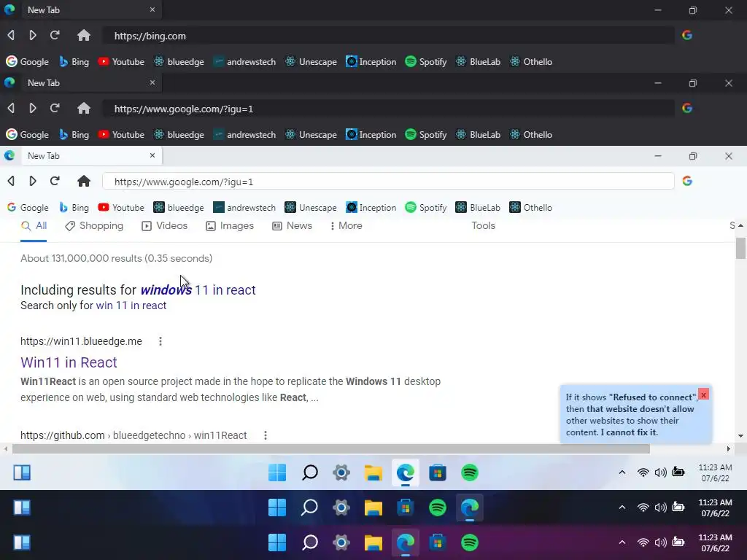Open the andrewstech bookmark in the dark google.com window
The width and height of the screenshot is (747, 560).
click(x=244, y=135)
